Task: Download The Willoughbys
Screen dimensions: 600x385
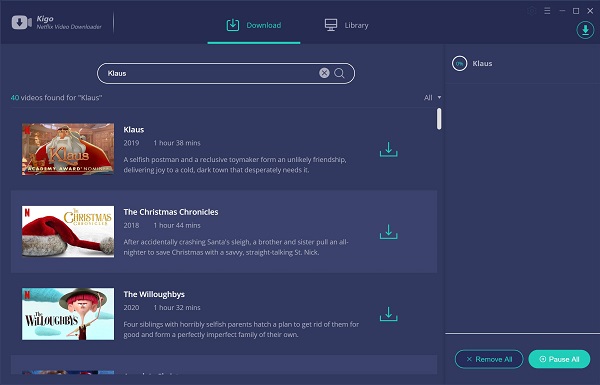Action: [388, 314]
